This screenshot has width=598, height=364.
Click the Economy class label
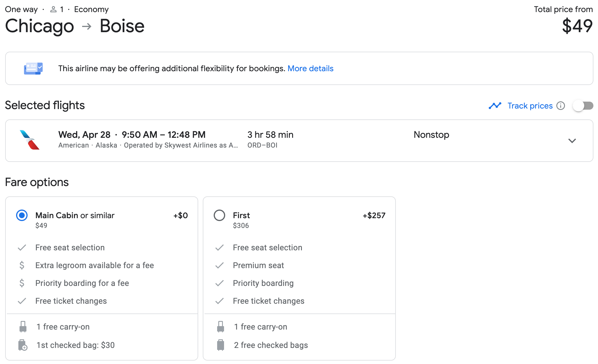point(91,9)
